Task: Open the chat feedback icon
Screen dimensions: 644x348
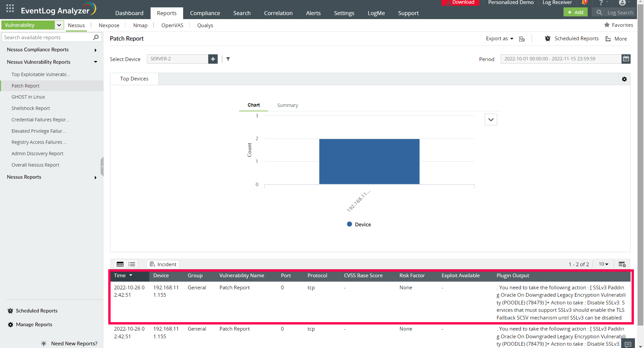Action: (x=628, y=344)
